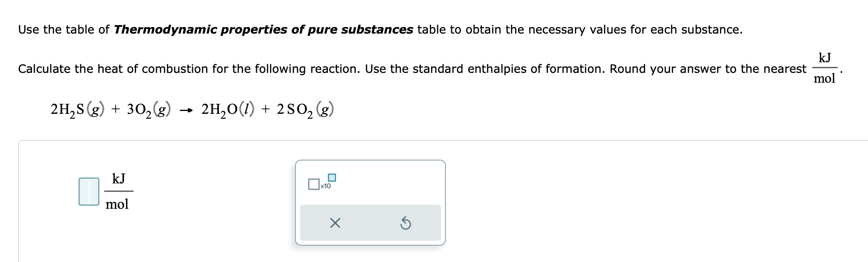Toggle the empty coefficient square of x10

(x=314, y=184)
